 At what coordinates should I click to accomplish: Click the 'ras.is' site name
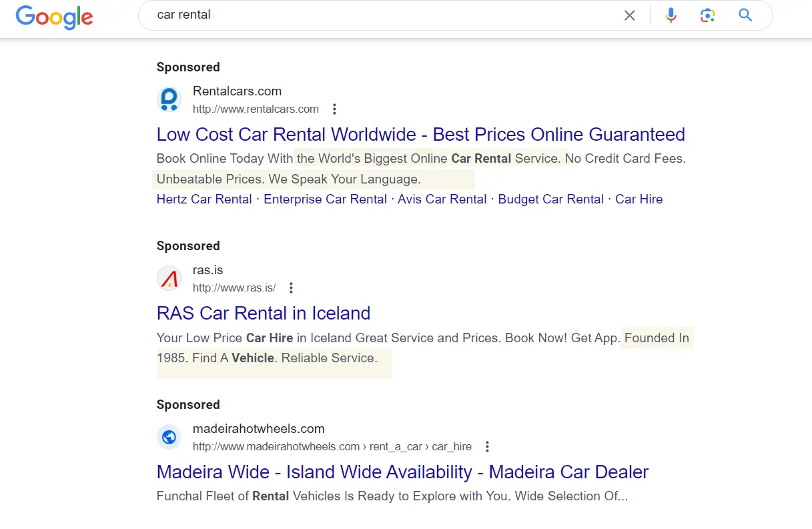[x=208, y=270]
